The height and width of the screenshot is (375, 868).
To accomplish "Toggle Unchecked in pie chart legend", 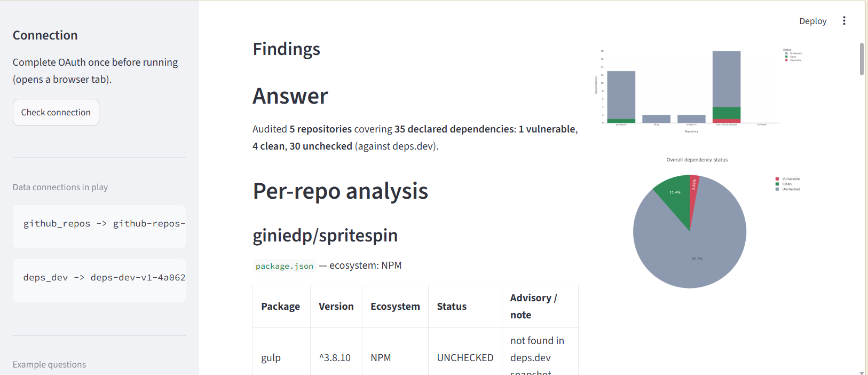I will [788, 189].
